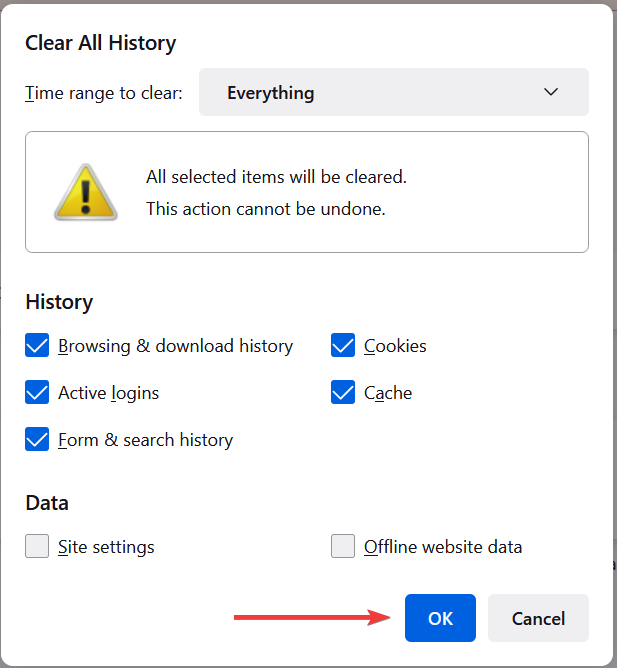Image resolution: width=617 pixels, height=668 pixels.
Task: Click the yellow warning triangle icon
Action: [86, 192]
